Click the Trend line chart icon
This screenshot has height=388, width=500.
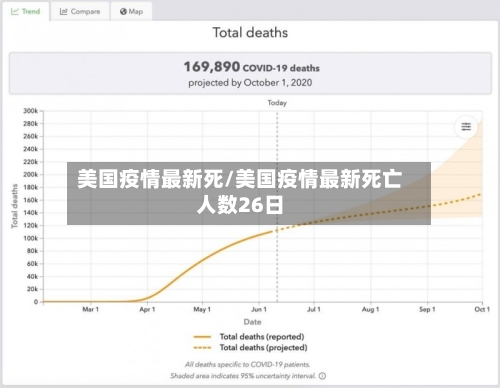pos(15,12)
